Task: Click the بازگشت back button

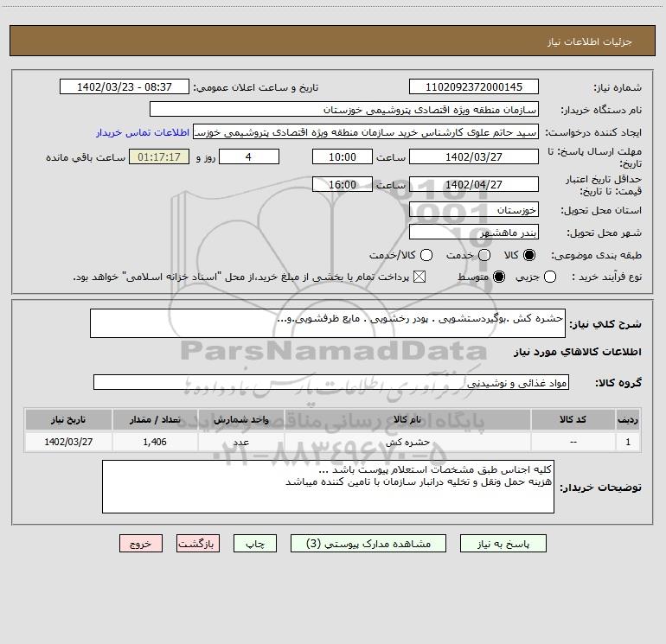Action: (198, 544)
